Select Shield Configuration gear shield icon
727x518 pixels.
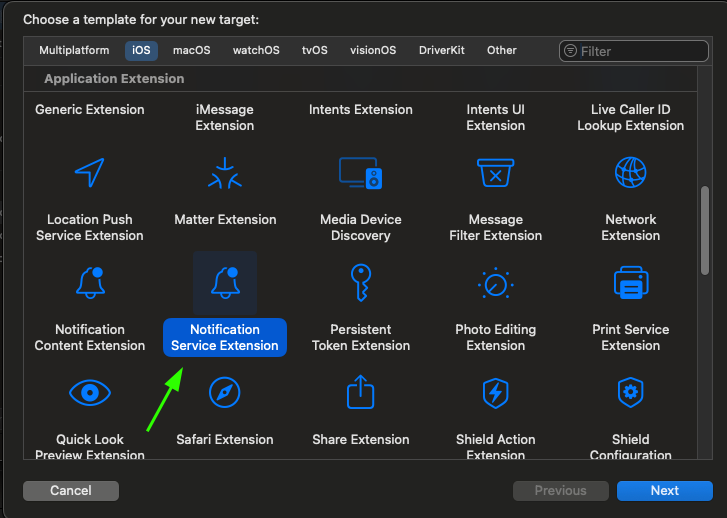pyautogui.click(x=631, y=392)
